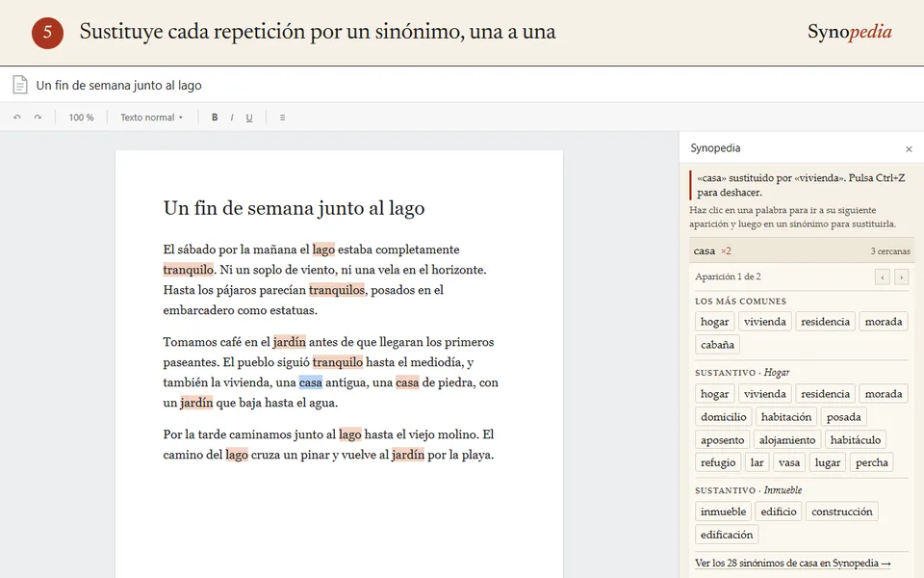Click the file name in the title bar
Viewport: 924px width, 578px height.
pyautogui.click(x=118, y=85)
